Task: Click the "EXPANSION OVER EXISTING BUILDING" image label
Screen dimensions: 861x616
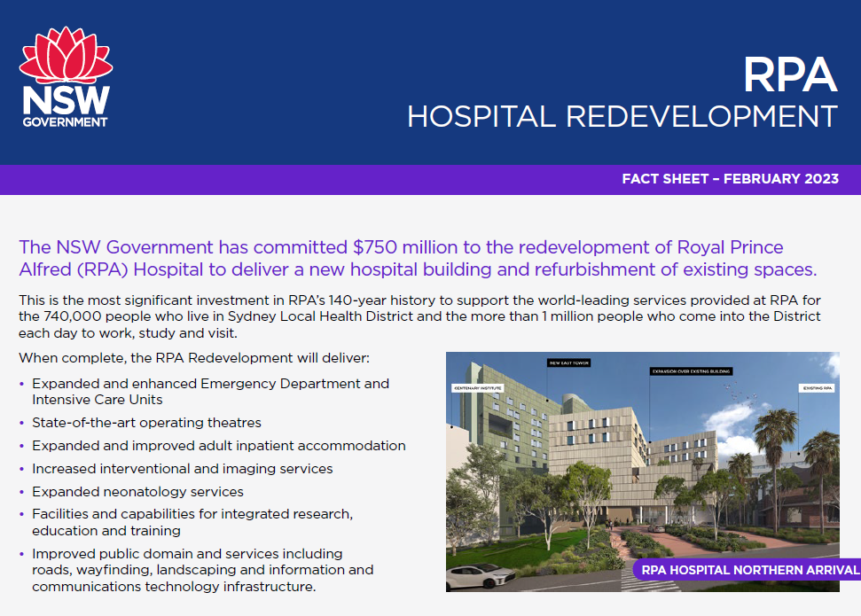Action: (x=692, y=371)
